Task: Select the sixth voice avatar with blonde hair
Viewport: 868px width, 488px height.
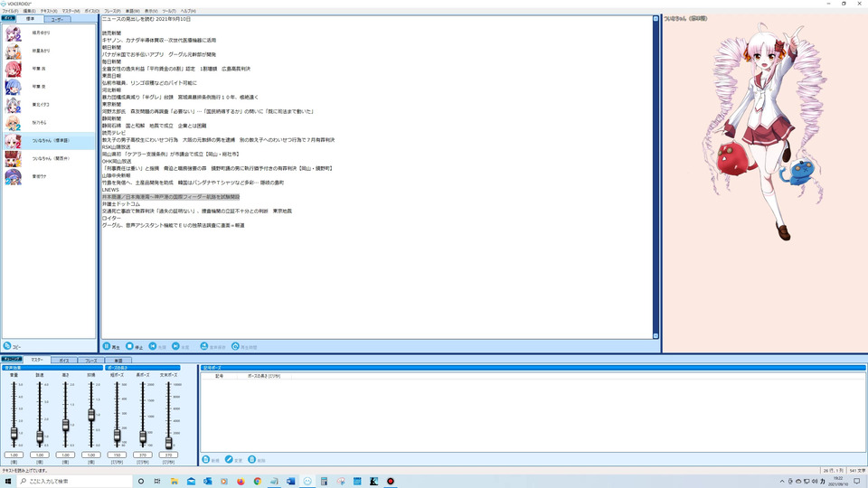Action: tap(14, 123)
